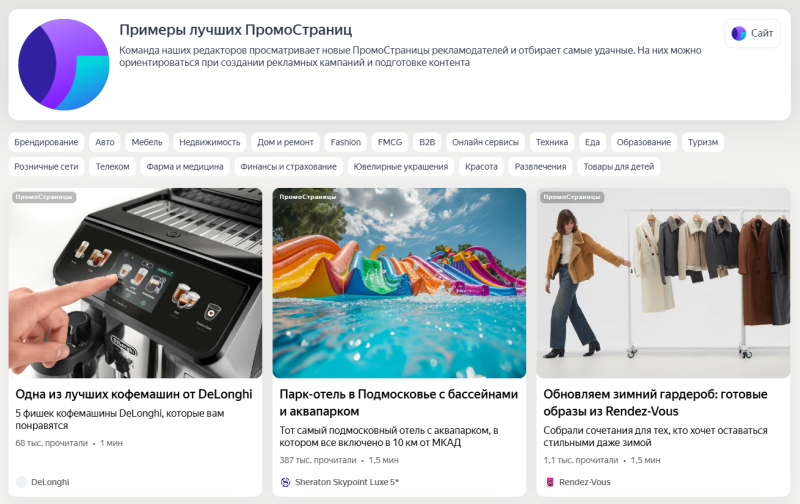Click the Sheraton Skypoint Luxe publisher icon
The width and height of the screenshot is (800, 504).
pyautogui.click(x=285, y=482)
